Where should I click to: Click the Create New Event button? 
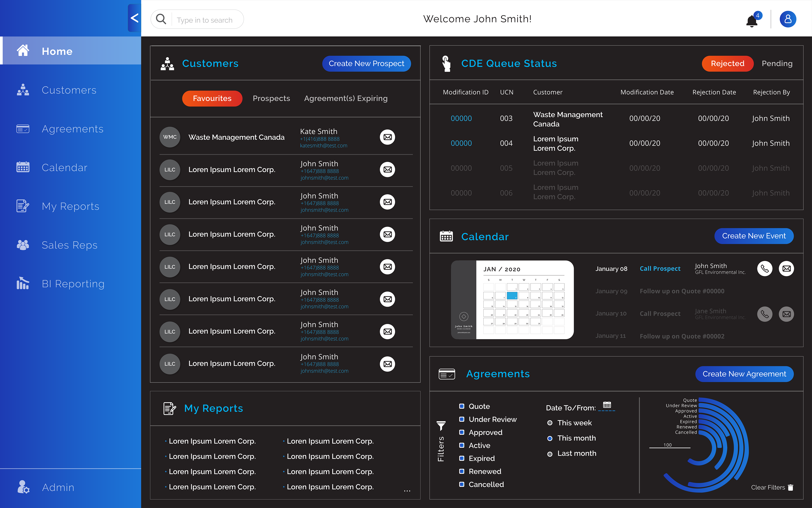pos(754,236)
